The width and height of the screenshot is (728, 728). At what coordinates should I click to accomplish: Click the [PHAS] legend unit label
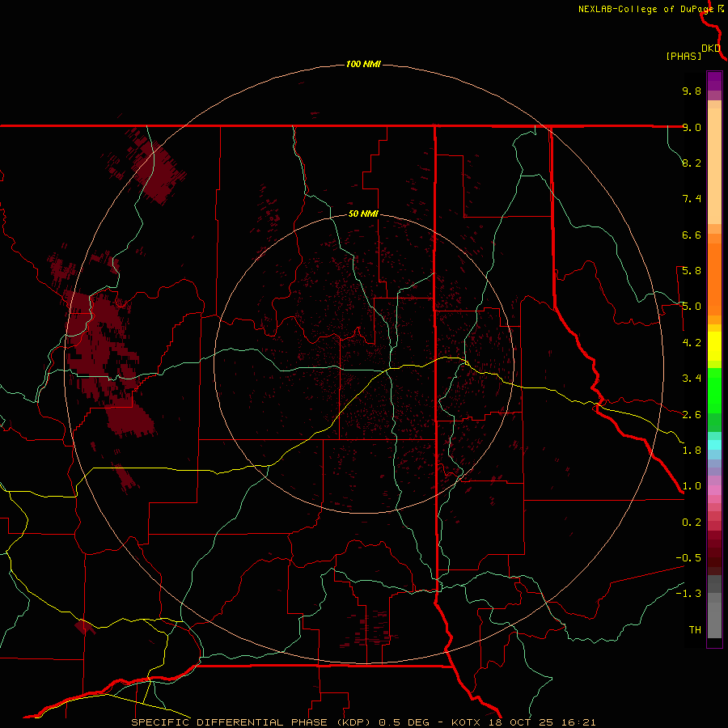[684, 57]
